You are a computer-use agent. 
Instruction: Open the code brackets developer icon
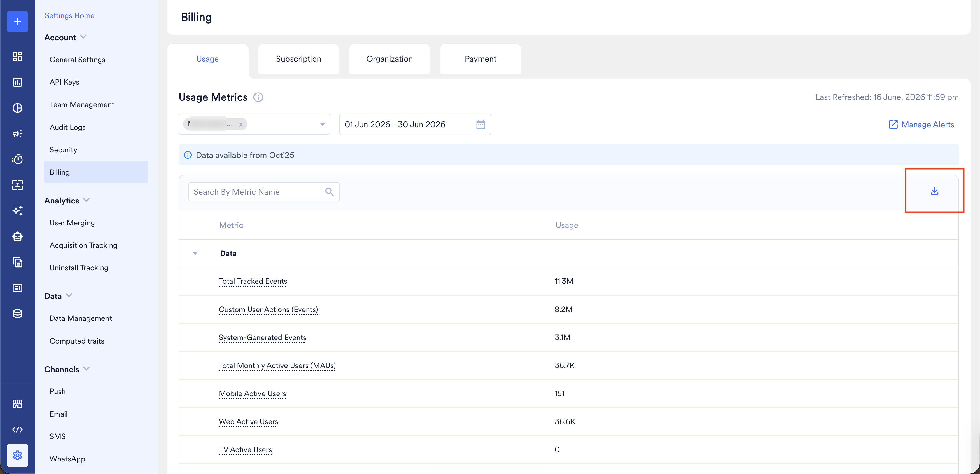pos(17,429)
